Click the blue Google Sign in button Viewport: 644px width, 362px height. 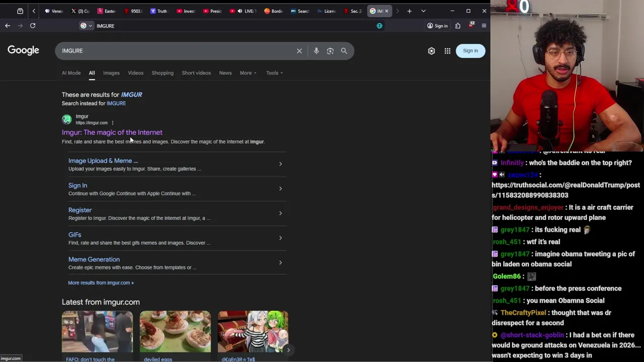point(470,51)
